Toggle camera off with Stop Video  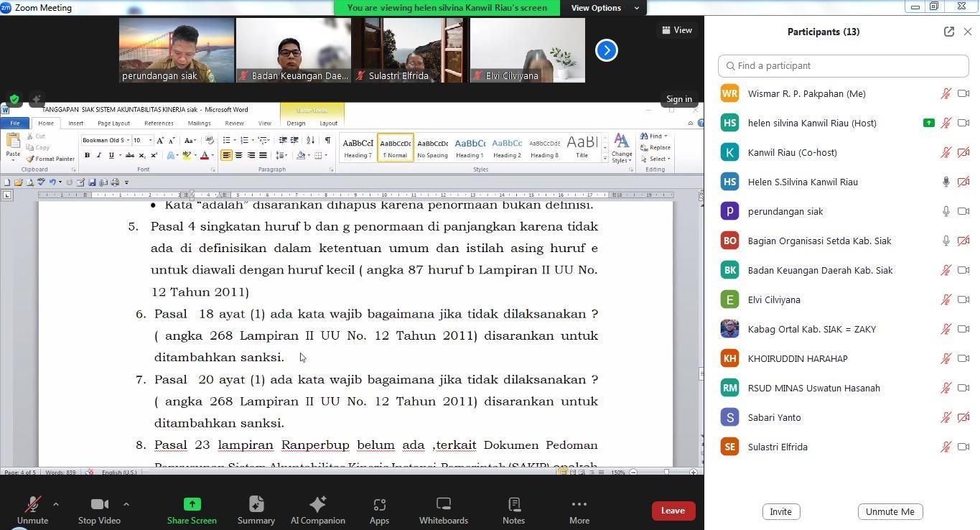coord(99,510)
